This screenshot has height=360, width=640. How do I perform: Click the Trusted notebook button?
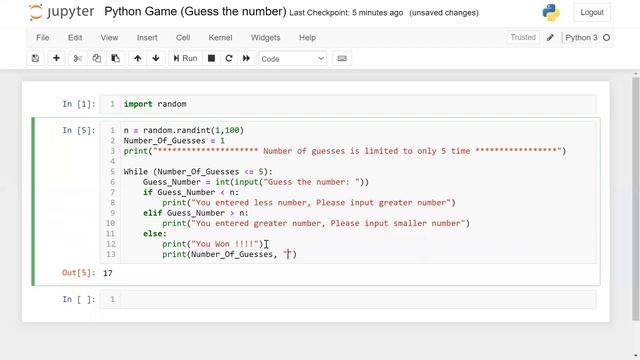pos(523,38)
